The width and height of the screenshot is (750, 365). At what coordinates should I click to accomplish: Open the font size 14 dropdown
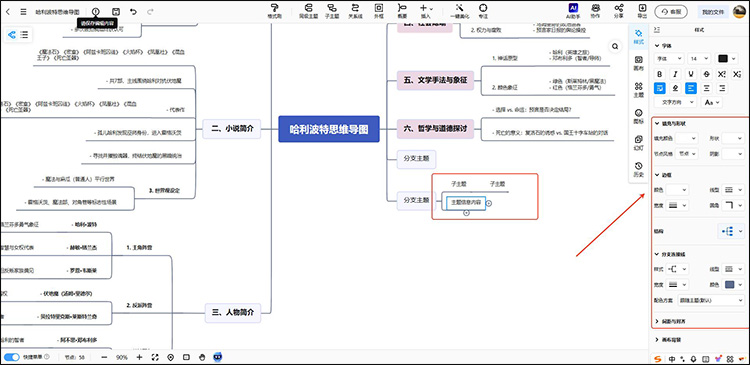[699, 58]
